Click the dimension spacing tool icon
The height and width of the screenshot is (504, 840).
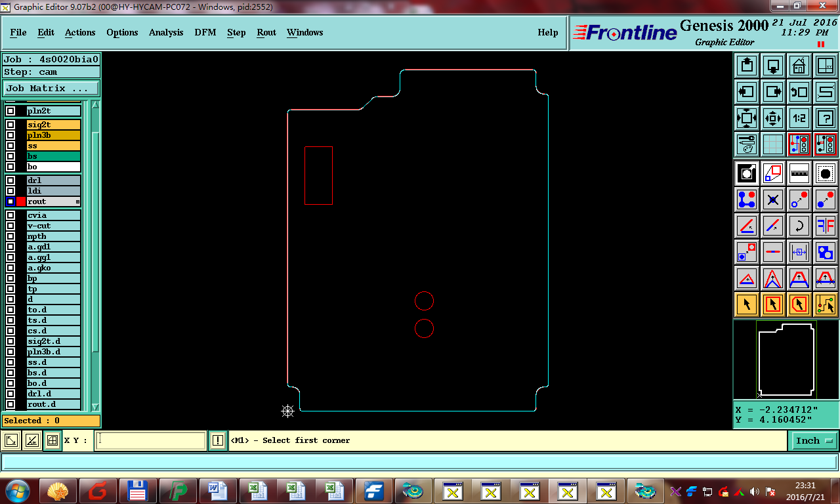click(x=799, y=252)
